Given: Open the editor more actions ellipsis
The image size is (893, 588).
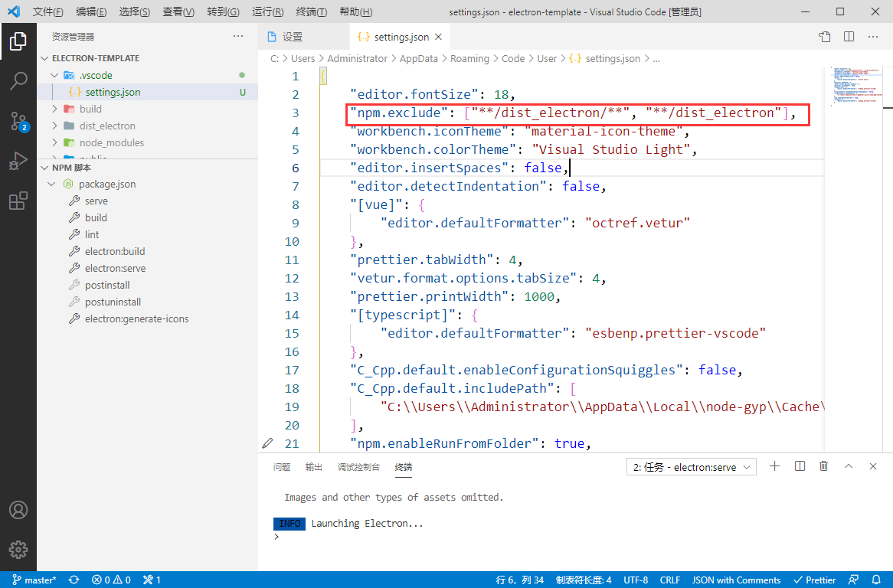Looking at the screenshot, I should pyautogui.click(x=873, y=37).
